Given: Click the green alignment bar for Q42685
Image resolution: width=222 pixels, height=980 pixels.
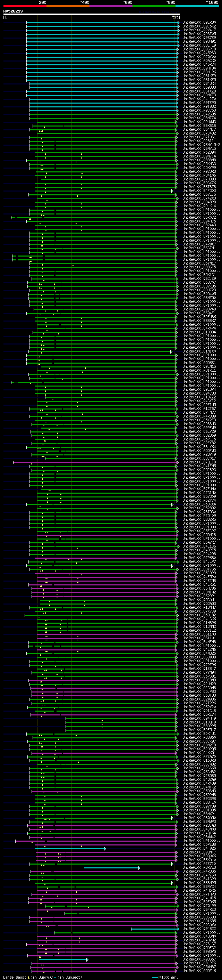Looking at the screenshot, I should coord(104,114).
